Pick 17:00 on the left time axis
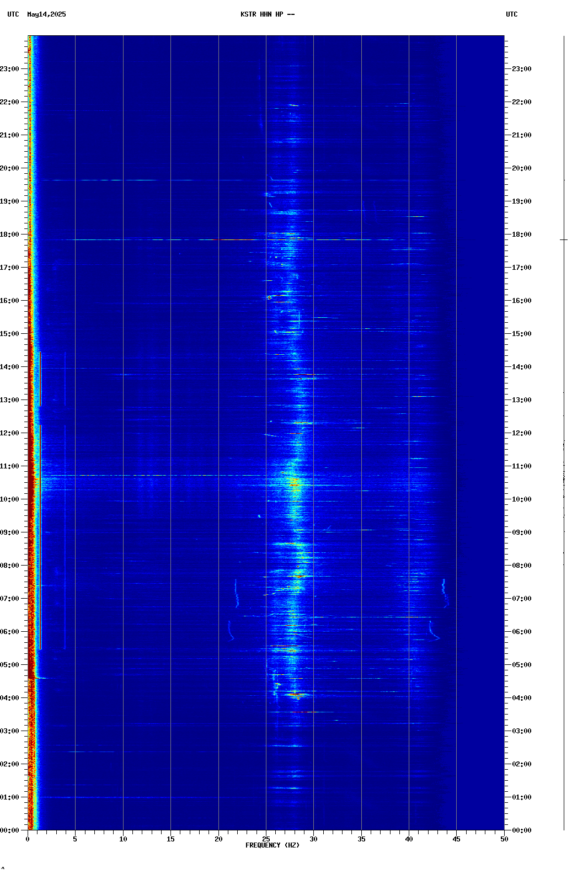 [x=9, y=268]
